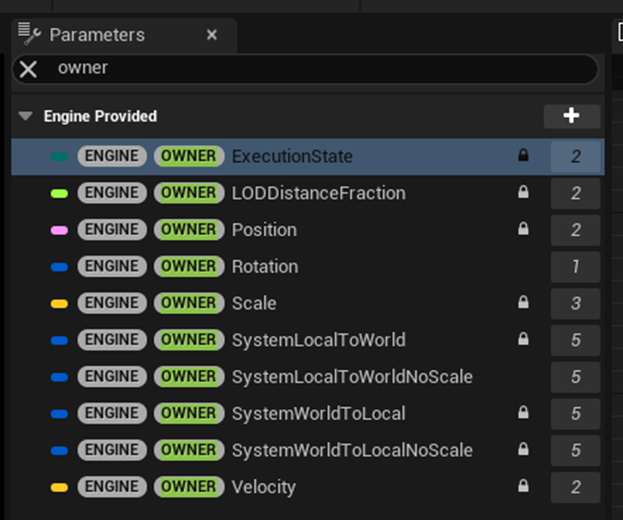Screen dimensions: 623x520
Task: Close the Parameters tab
Action: click(x=212, y=35)
